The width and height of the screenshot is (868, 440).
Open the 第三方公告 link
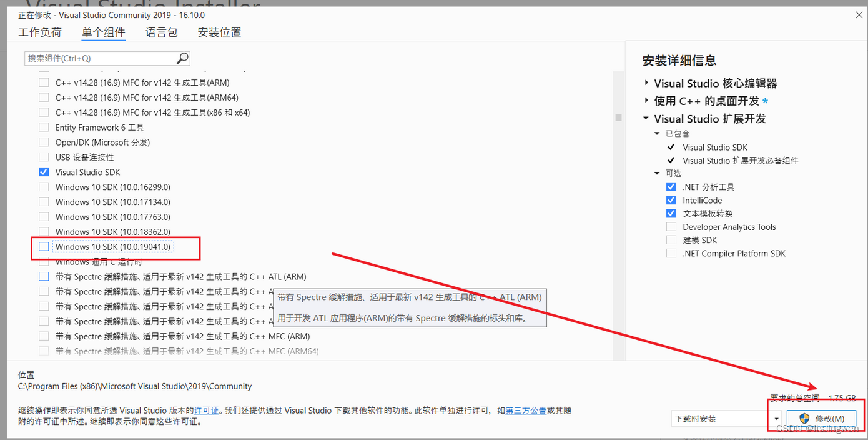click(x=526, y=411)
